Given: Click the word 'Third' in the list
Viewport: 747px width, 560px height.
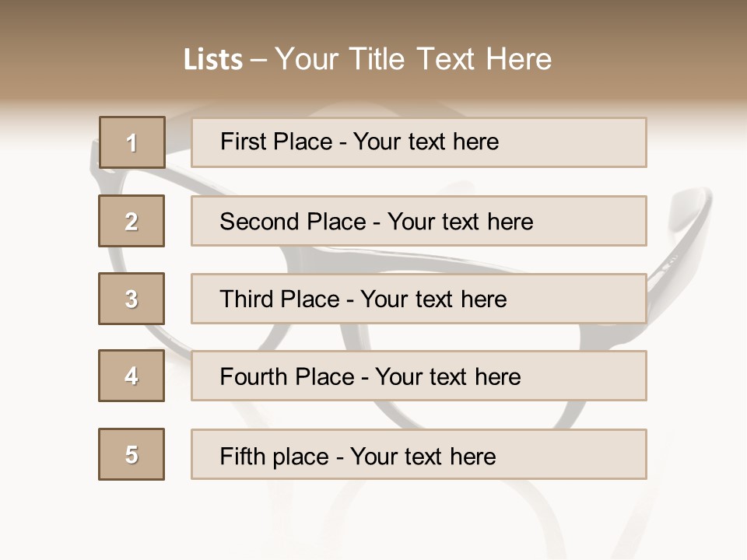Looking at the screenshot, I should tap(247, 299).
